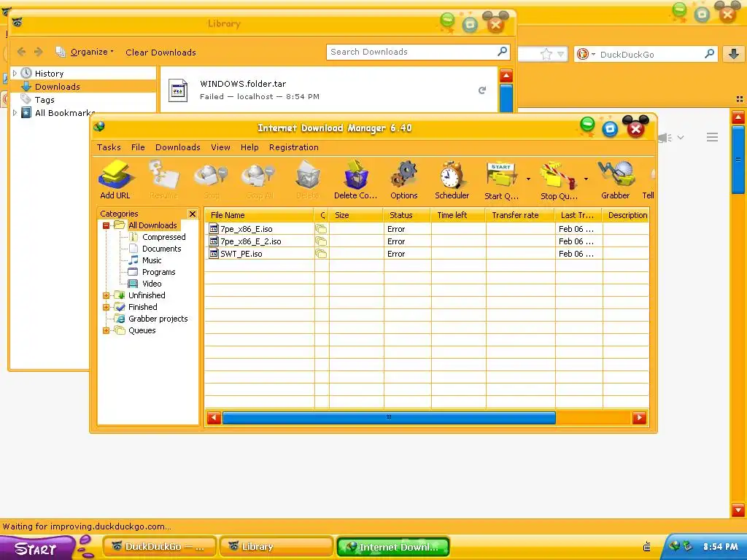Select the 7pe_x86_E.iso download row
747x560 pixels.
[x=427, y=229]
